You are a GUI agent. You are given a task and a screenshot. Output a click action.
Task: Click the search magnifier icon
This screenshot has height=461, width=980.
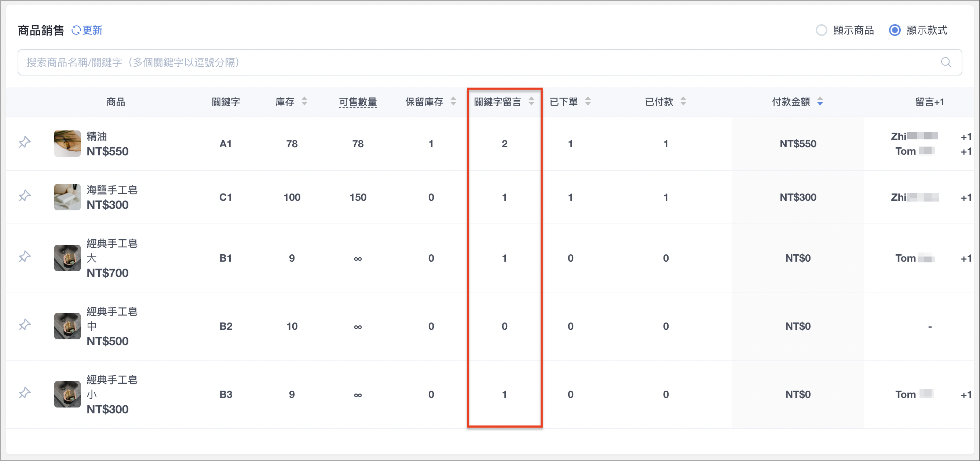(946, 62)
